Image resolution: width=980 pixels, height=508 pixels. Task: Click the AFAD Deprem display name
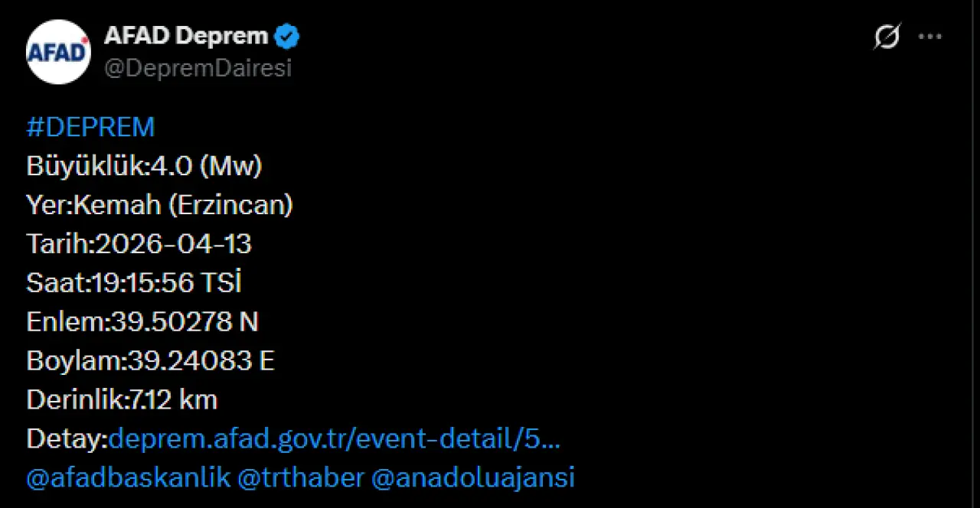point(186,36)
